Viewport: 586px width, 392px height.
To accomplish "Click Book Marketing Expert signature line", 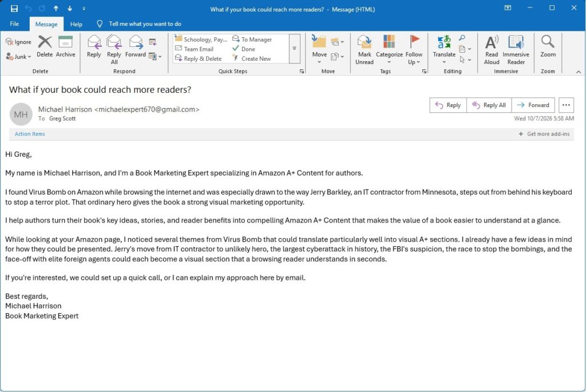I will pyautogui.click(x=42, y=316).
